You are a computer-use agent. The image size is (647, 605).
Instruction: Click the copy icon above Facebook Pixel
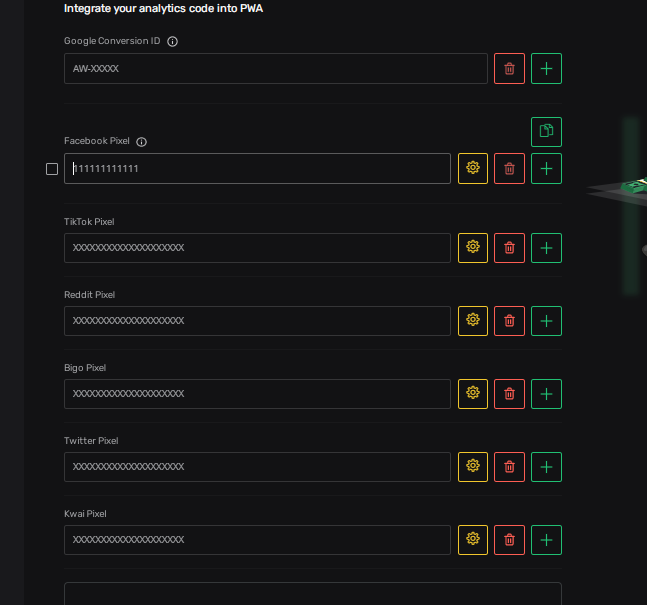coord(546,132)
